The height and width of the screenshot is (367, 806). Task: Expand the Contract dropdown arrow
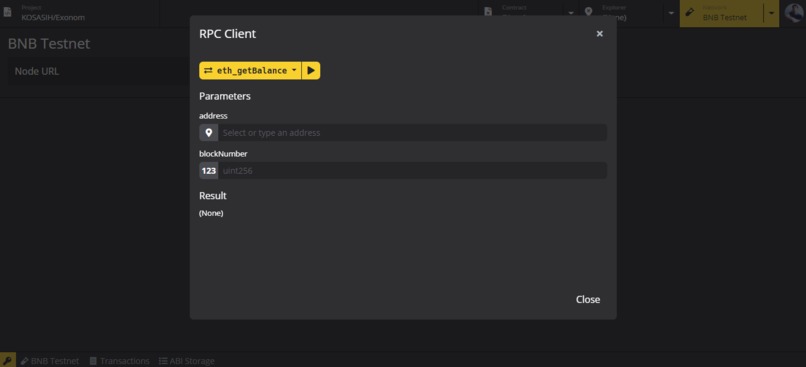[x=571, y=13]
